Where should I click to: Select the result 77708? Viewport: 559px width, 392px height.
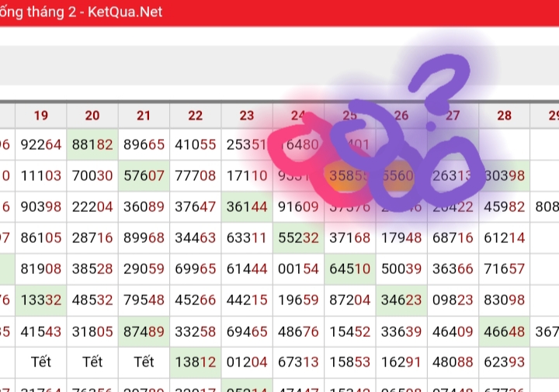tap(195, 176)
